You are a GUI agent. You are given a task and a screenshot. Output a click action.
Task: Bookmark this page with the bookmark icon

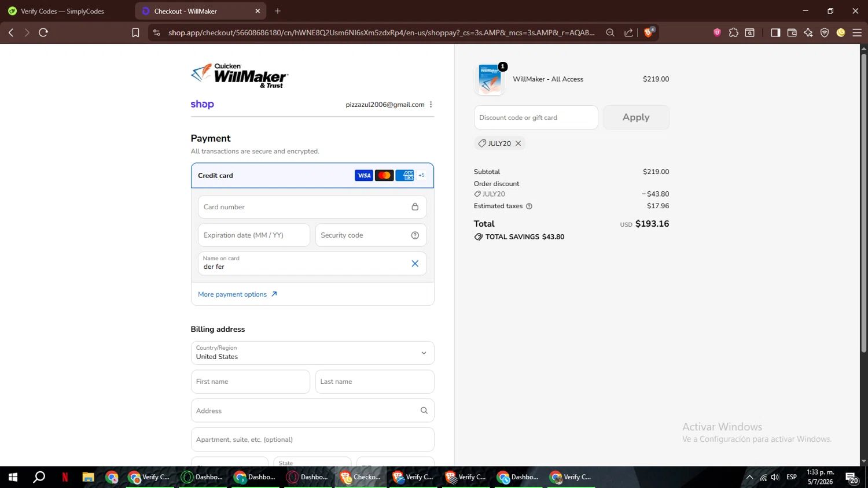[x=135, y=32]
